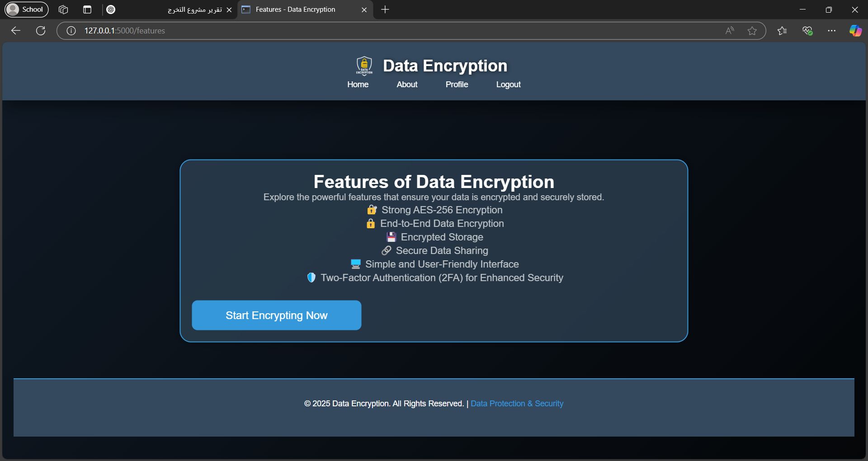
Task: Open the School profile button
Action: 26,9
